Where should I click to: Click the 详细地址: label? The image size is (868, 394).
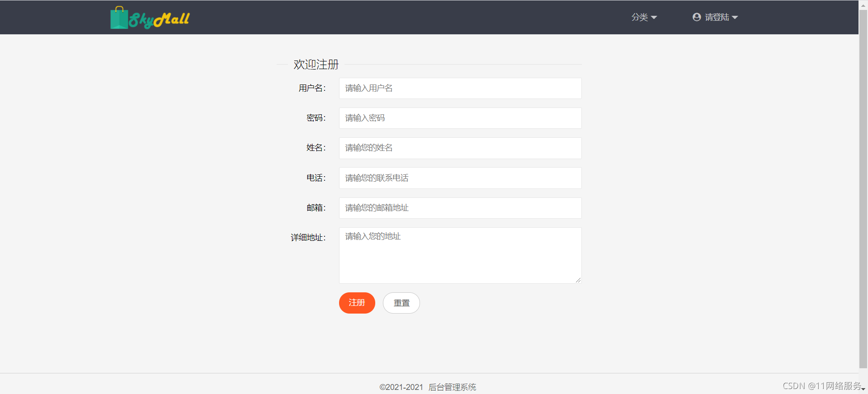point(308,238)
